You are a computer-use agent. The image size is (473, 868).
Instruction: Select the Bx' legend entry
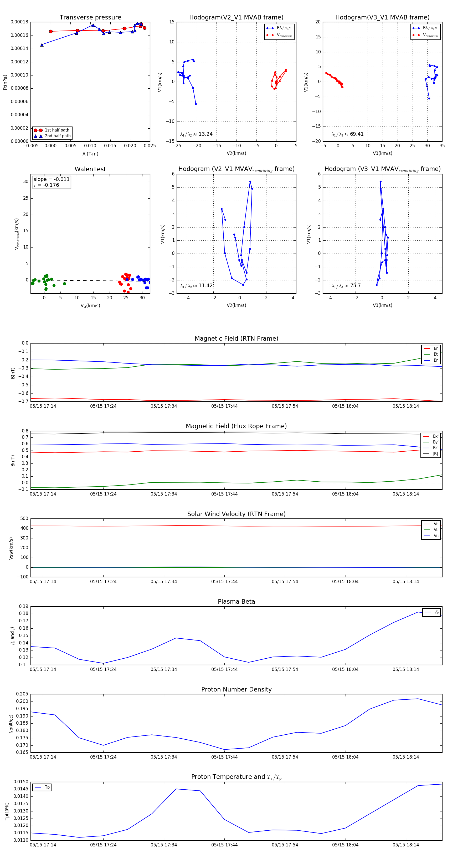pos(431,436)
